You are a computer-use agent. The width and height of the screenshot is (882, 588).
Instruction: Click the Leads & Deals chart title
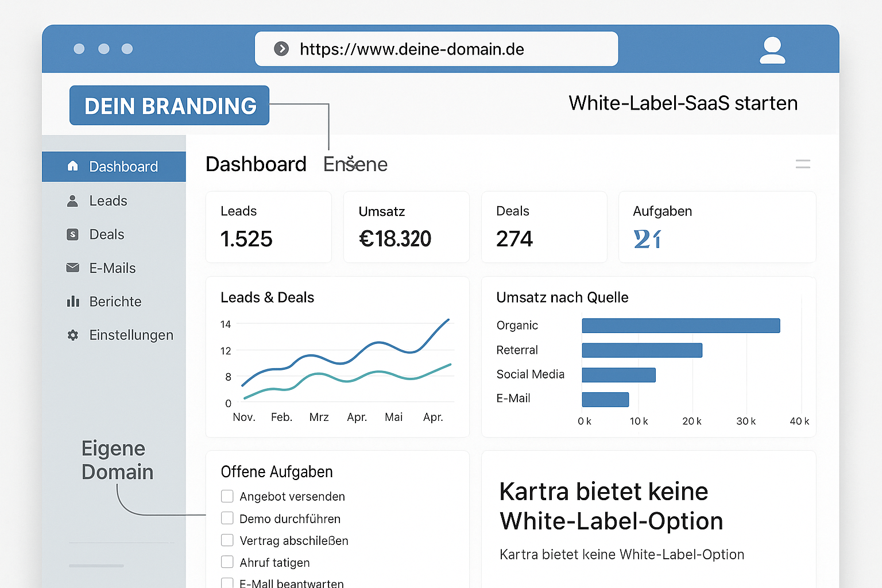coord(268,297)
